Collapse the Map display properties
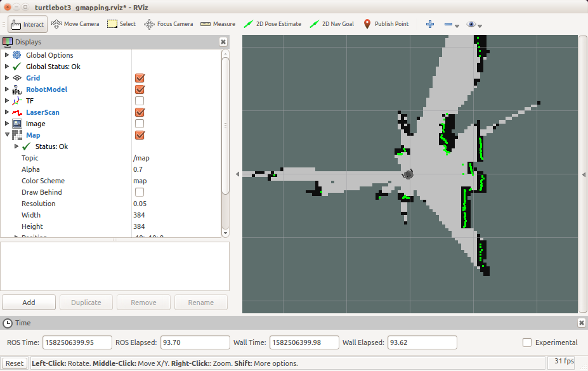 [7, 135]
